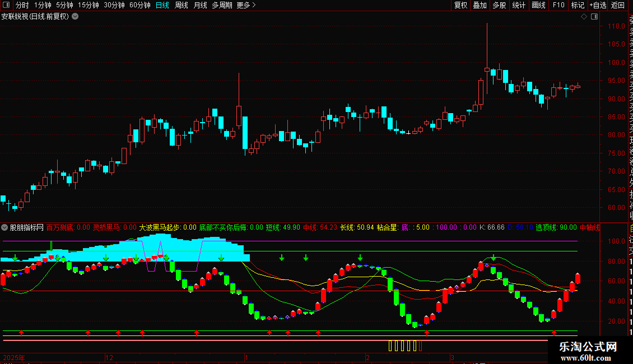Click the 灵桥黑马: 0.00 value
Screen dimensions: 633x364
coord(115,227)
